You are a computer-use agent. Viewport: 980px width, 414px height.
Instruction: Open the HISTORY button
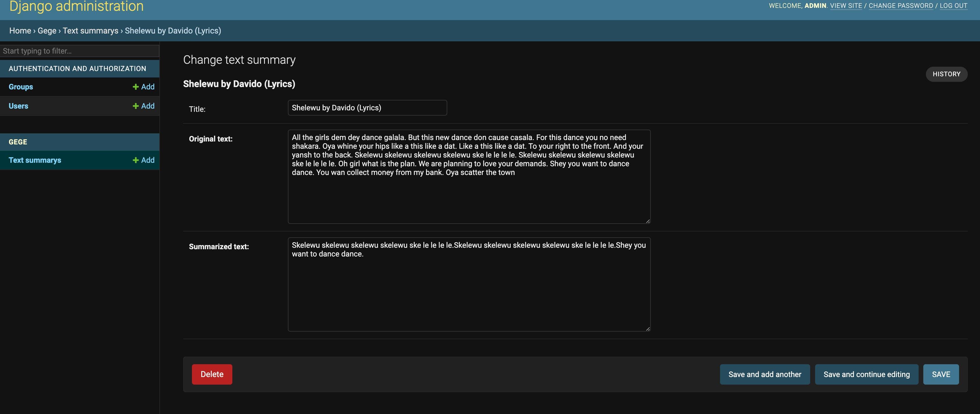coord(947,74)
